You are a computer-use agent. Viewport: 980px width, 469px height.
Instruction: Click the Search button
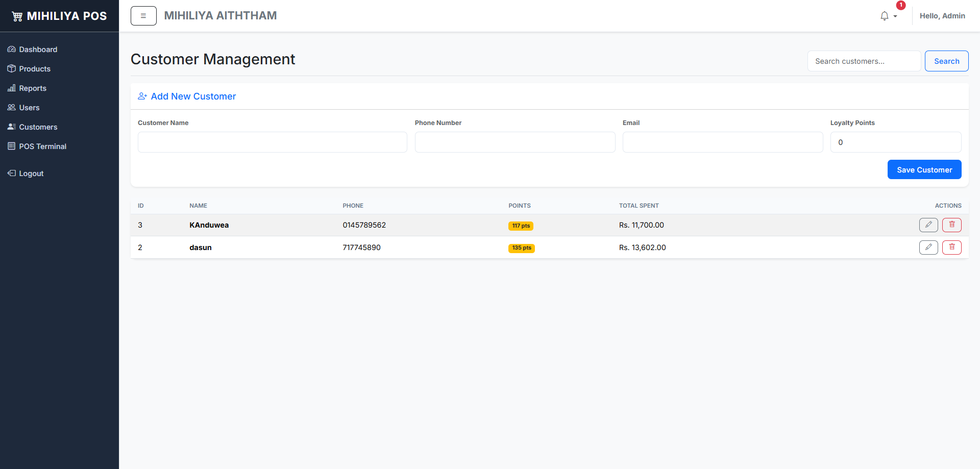(x=946, y=61)
